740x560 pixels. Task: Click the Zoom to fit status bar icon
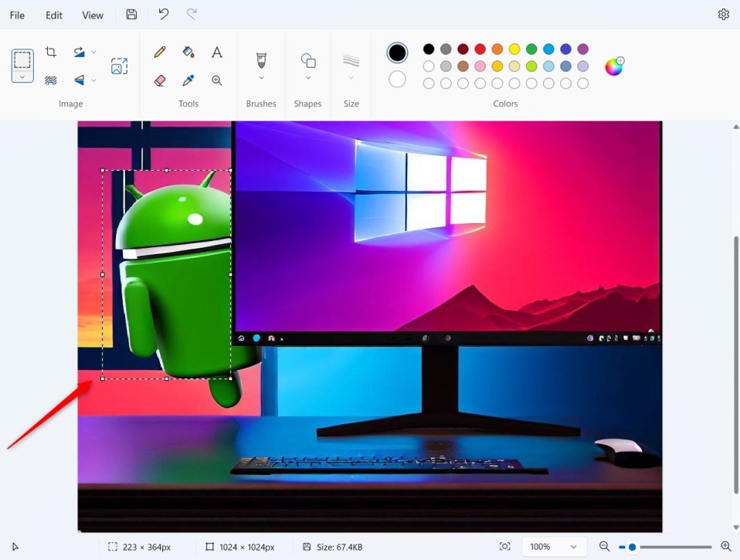pos(506,546)
